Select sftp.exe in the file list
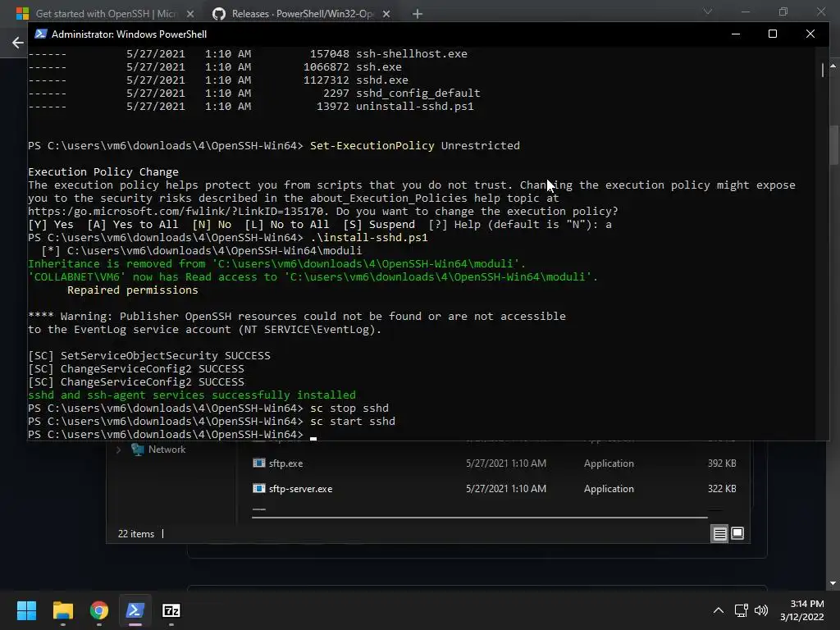This screenshot has height=630, width=840. pyautogui.click(x=285, y=463)
